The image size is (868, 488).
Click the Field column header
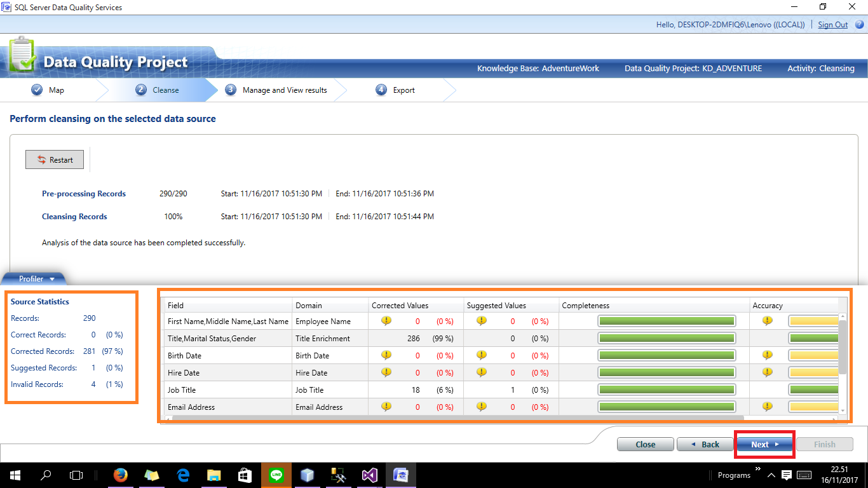click(x=227, y=306)
